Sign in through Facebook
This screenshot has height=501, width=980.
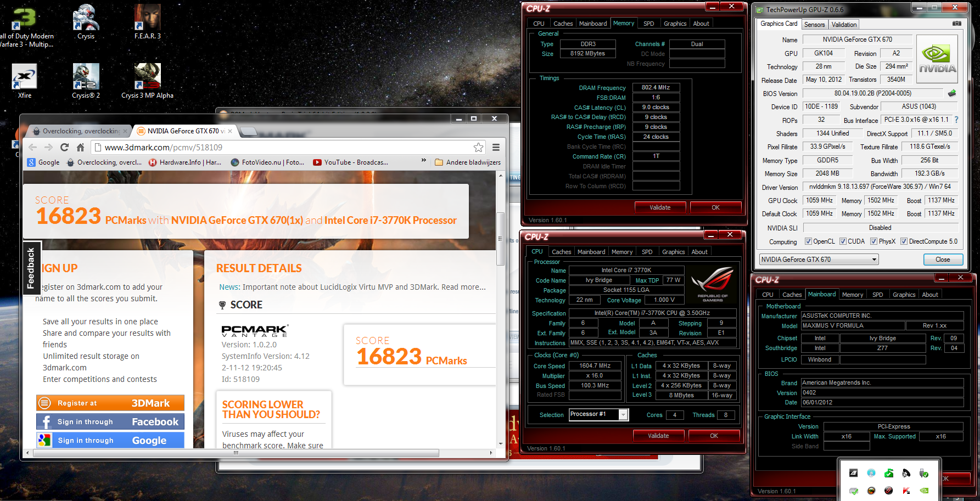pyautogui.click(x=110, y=422)
